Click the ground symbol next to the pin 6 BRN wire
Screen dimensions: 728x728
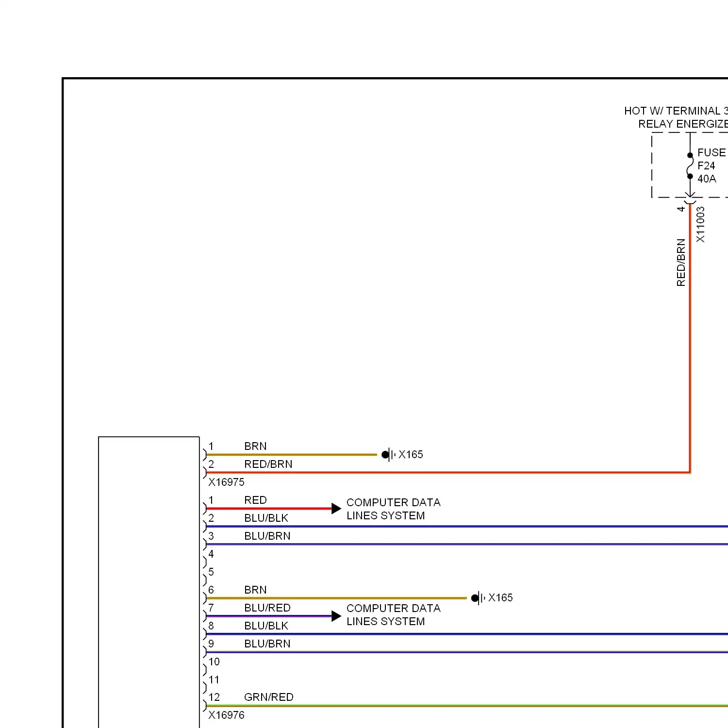coord(478,598)
